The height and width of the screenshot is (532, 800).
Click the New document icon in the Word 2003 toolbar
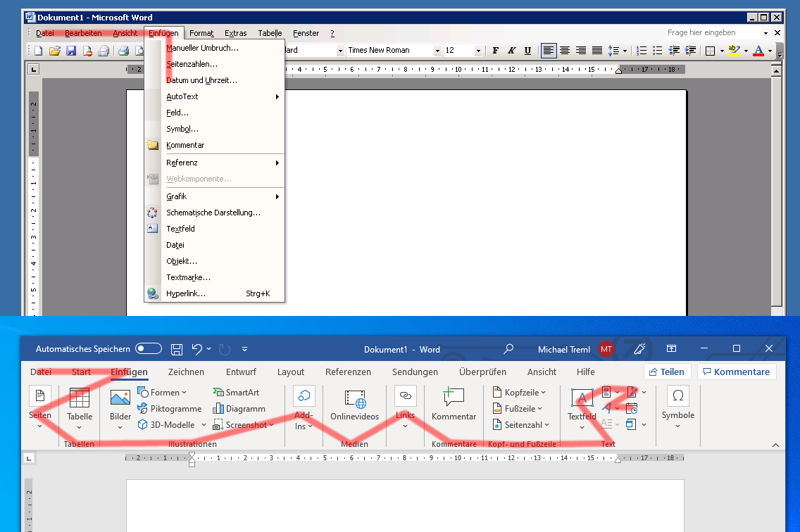39,51
